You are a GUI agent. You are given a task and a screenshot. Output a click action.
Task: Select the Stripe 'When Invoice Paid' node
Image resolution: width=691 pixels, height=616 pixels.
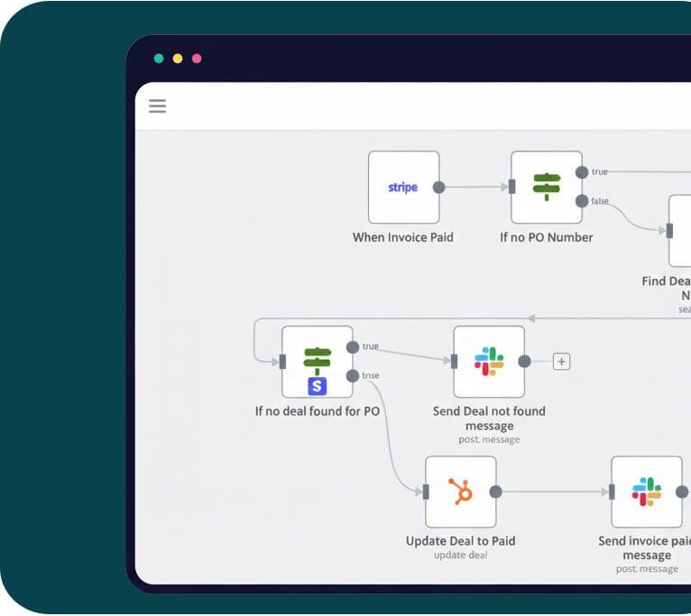[403, 188]
